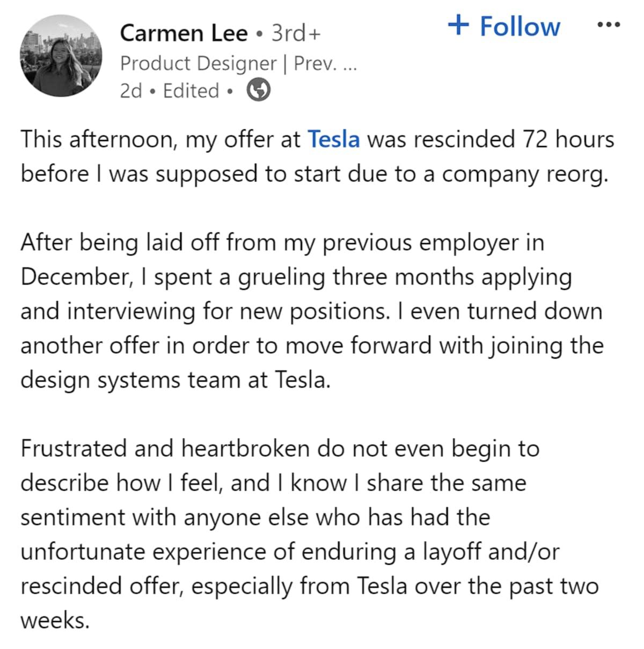Click the final word "weeks."

(x=55, y=621)
